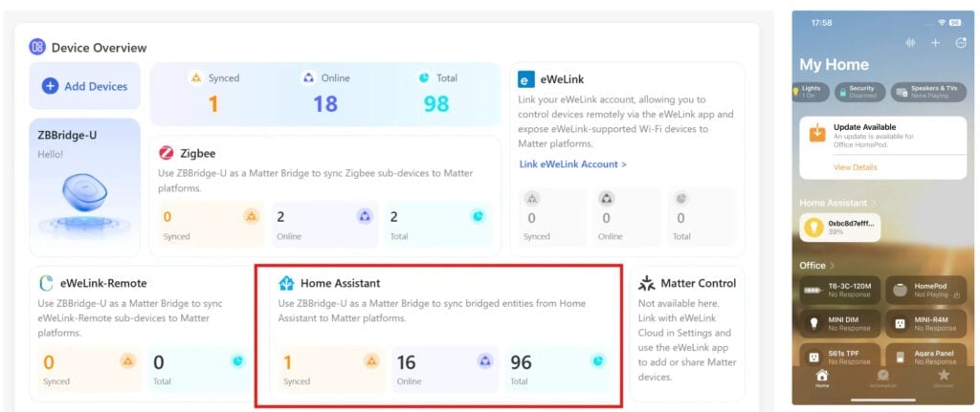980x412 pixels.
Task: Tap the plus icon in Home app
Action: 935,42
